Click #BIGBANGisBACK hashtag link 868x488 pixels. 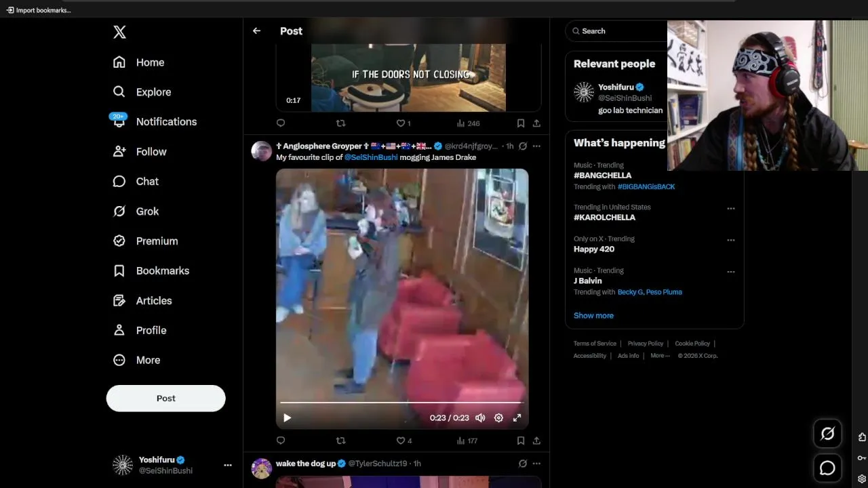coord(646,186)
